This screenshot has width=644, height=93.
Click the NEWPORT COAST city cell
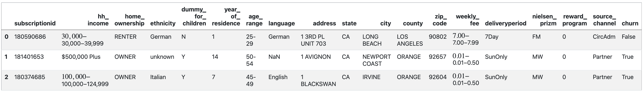pos(376,60)
